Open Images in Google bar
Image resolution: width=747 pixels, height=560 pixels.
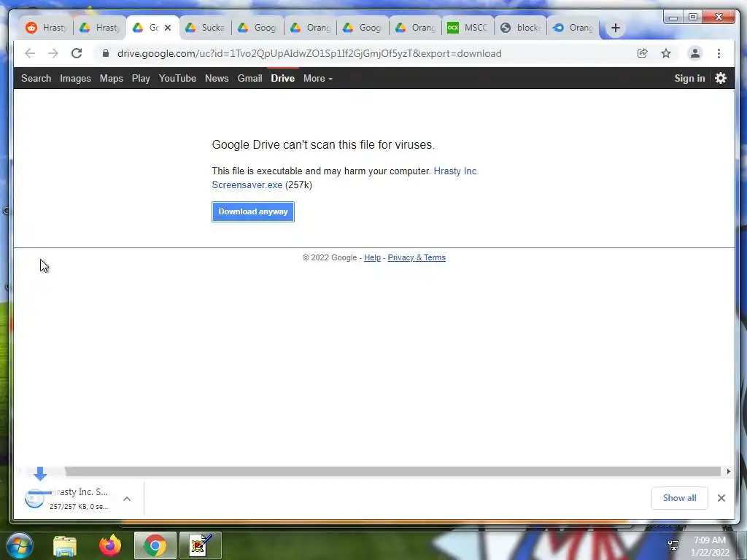75,78
